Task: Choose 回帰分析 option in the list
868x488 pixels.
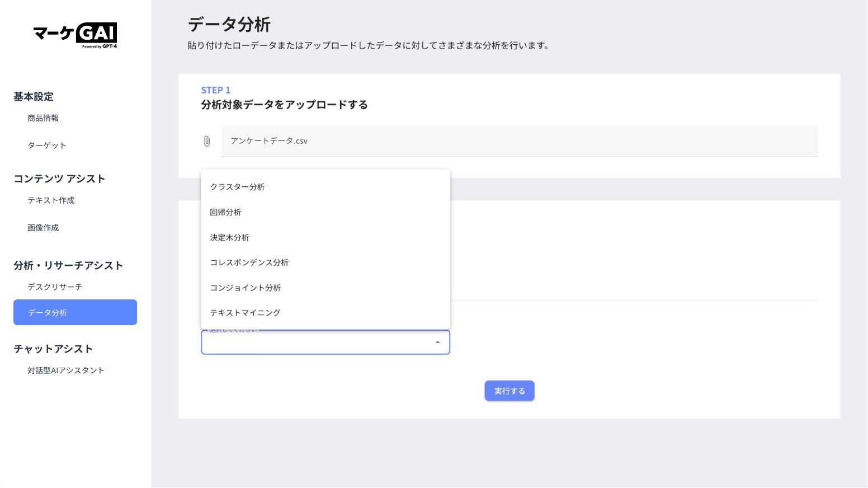Action: coord(226,212)
